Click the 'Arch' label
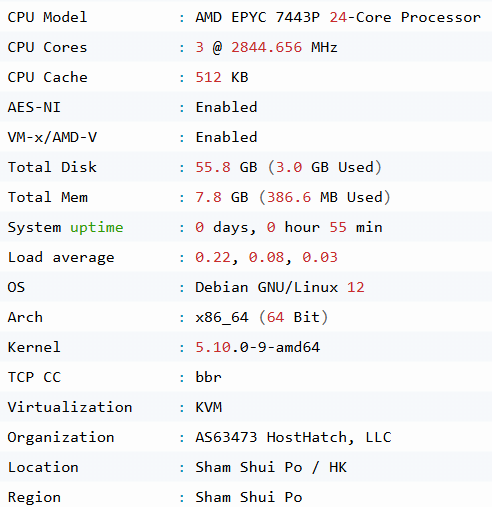 pyautogui.click(x=25, y=317)
